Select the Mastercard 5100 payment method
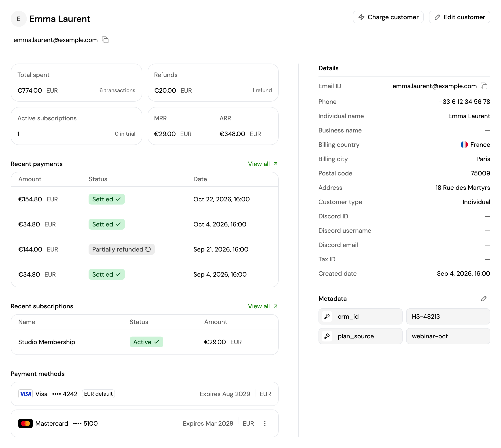501x448 pixels. click(x=145, y=423)
